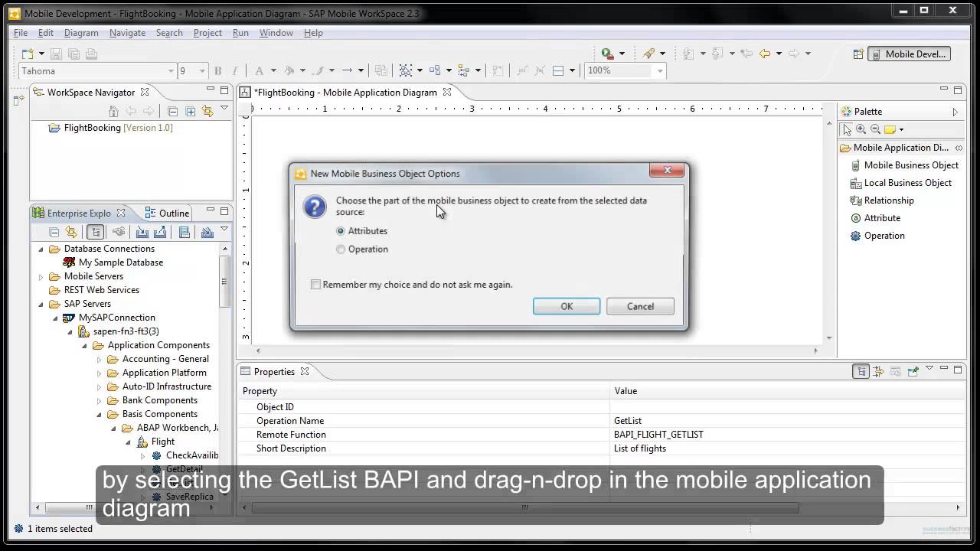This screenshot has width=980, height=551.
Task: Click the New wizard toolbar icon
Action: pos(28,54)
